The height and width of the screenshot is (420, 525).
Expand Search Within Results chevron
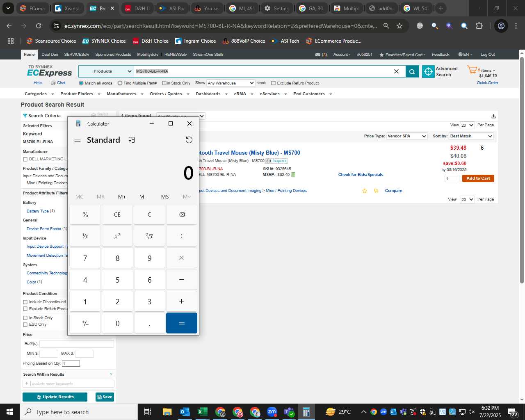[x=111, y=374]
